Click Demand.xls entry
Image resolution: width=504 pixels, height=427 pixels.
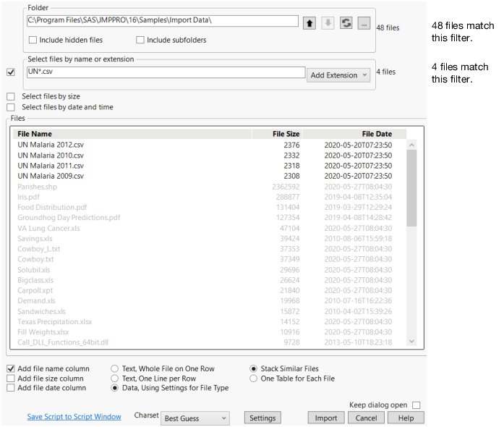pos(36,300)
